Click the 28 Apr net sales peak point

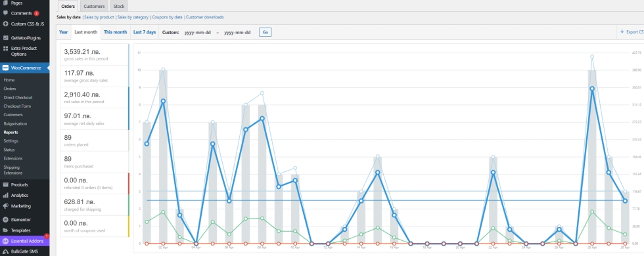click(x=592, y=89)
